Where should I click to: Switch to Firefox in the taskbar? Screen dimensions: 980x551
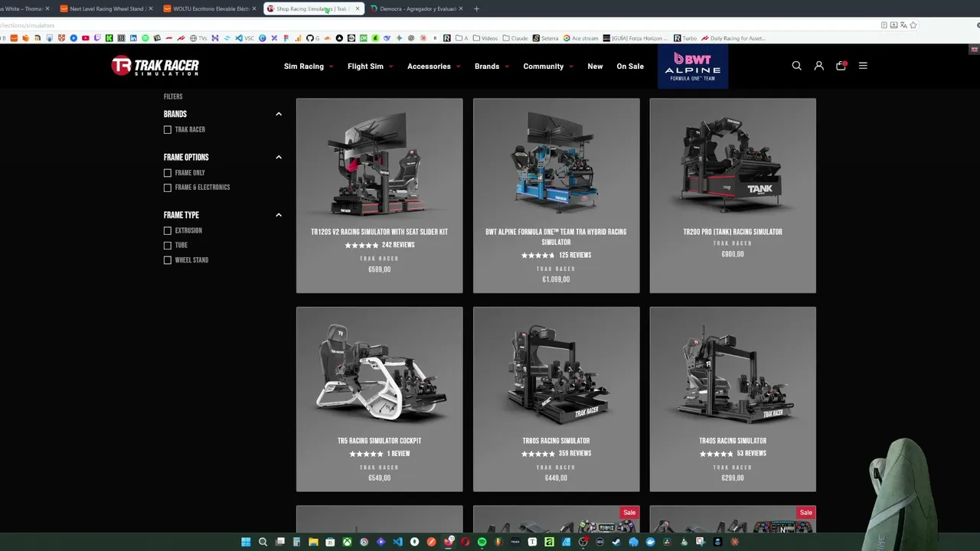pos(448,542)
